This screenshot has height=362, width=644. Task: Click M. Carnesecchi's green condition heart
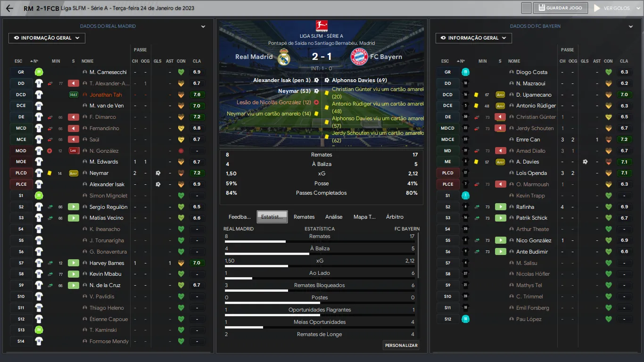181,72
